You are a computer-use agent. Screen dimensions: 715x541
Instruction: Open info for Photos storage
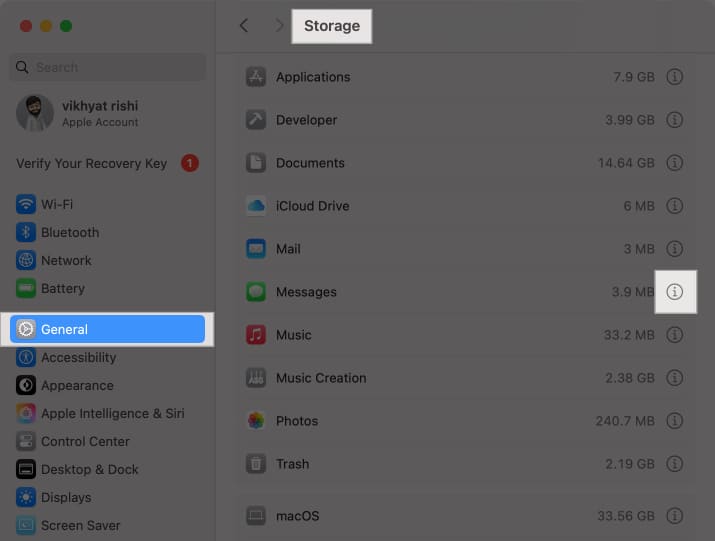coord(674,421)
